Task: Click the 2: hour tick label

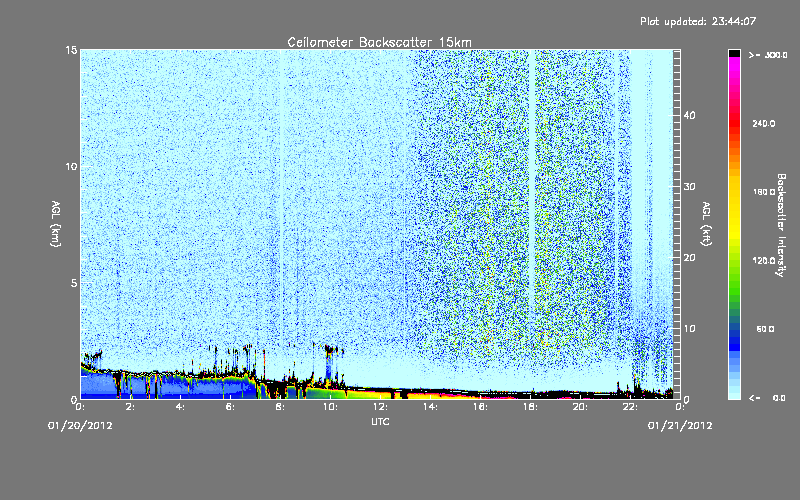Action: pyautogui.click(x=131, y=407)
